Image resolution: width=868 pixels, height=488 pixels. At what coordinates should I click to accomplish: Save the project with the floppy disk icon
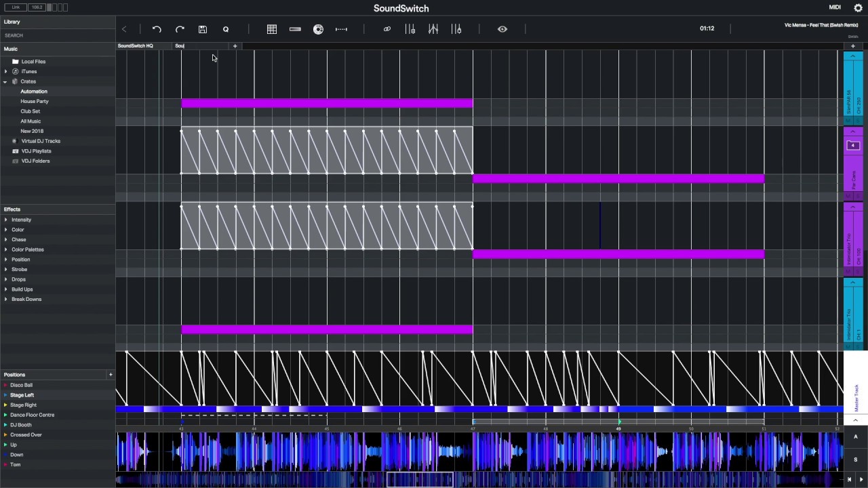(x=203, y=29)
